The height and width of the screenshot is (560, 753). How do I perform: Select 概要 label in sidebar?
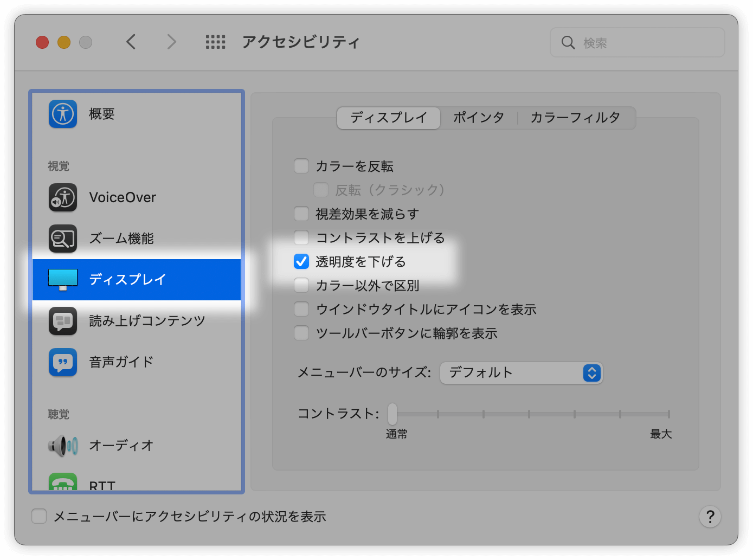click(x=102, y=114)
